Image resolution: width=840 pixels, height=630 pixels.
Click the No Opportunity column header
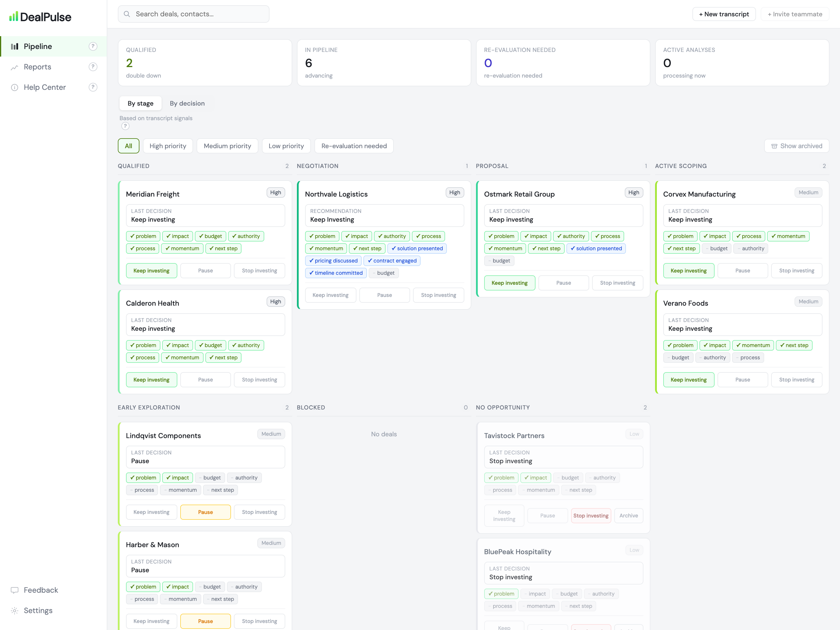tap(503, 407)
